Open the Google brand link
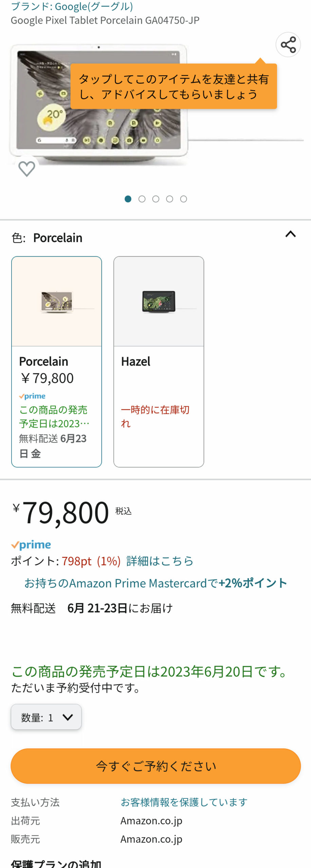 (72, 6)
